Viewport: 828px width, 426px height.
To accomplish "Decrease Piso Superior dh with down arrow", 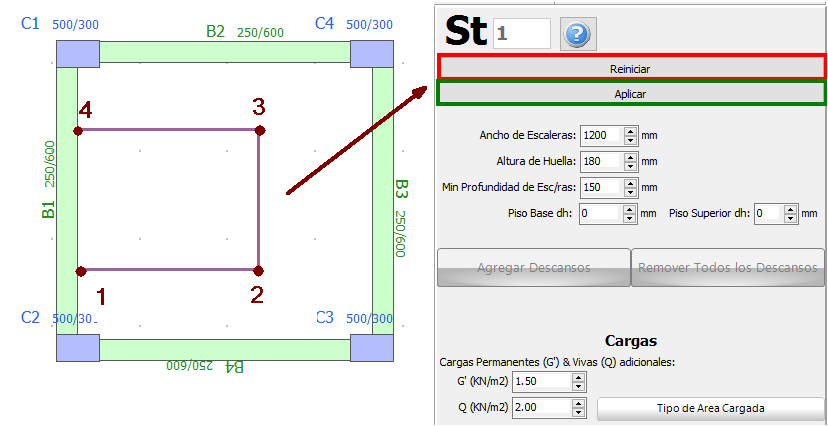I will coord(791,218).
